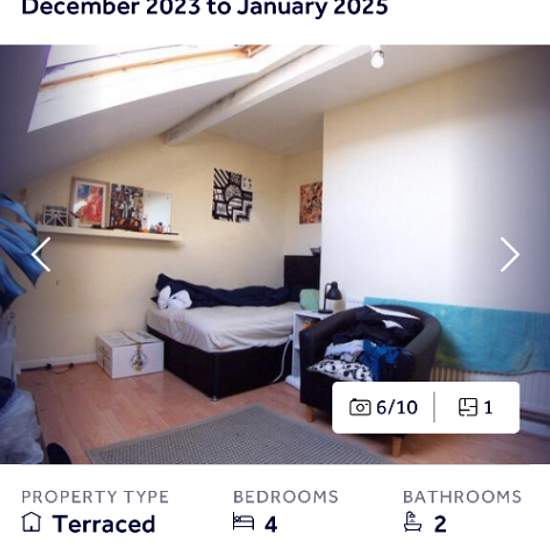Click the bed icon beside 4
550x550 pixels.
pos(243,522)
